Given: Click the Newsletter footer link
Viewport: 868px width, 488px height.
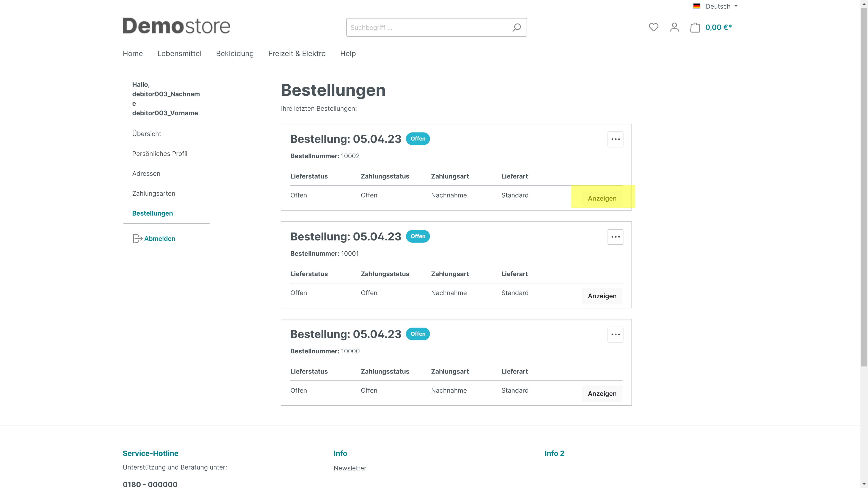Looking at the screenshot, I should point(350,468).
